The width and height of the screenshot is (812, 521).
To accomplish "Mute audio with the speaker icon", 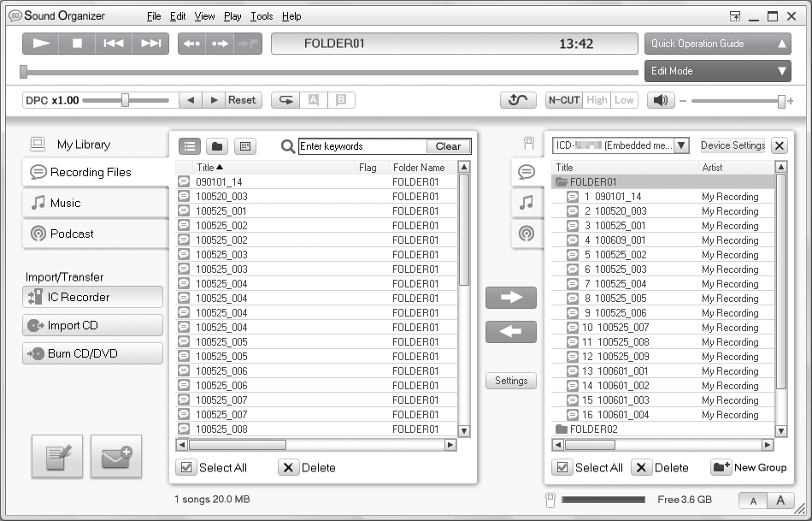I will pos(661,100).
